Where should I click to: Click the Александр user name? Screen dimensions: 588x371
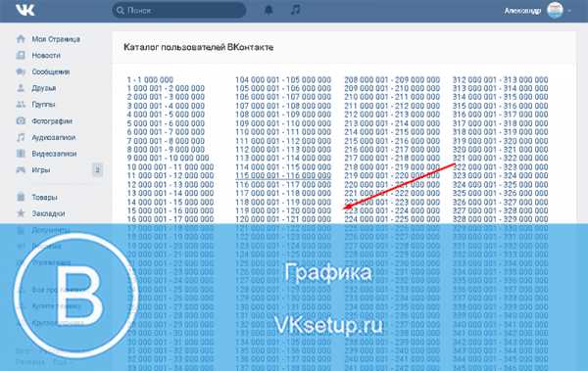coord(522,11)
